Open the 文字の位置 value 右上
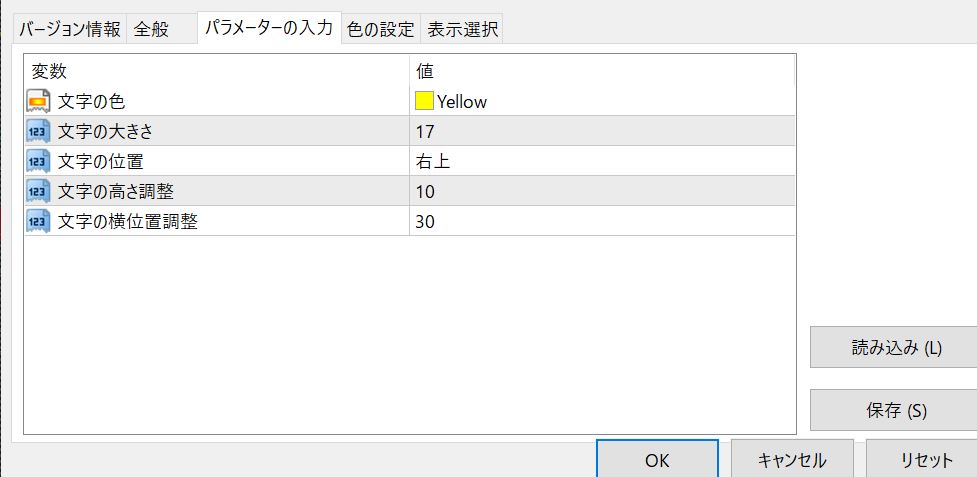 (x=600, y=161)
